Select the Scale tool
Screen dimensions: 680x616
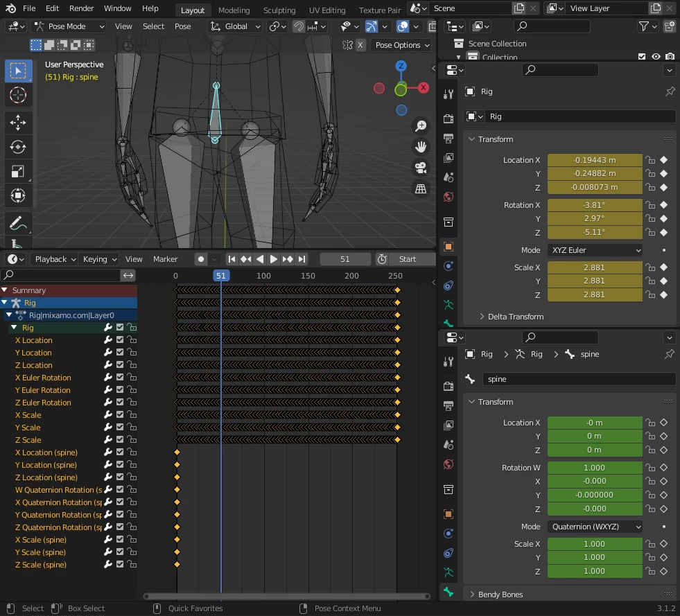(18, 171)
